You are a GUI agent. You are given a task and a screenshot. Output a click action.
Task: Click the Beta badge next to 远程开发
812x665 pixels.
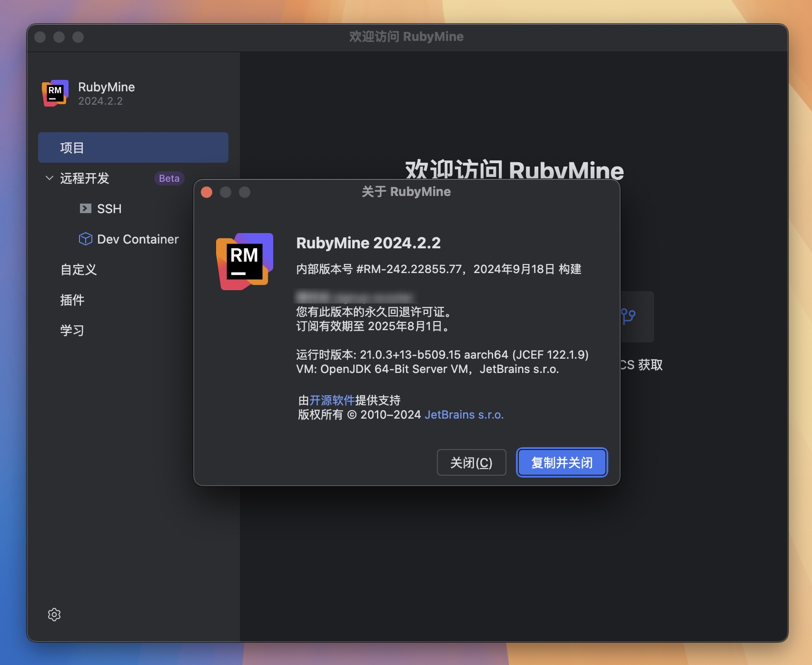point(168,178)
